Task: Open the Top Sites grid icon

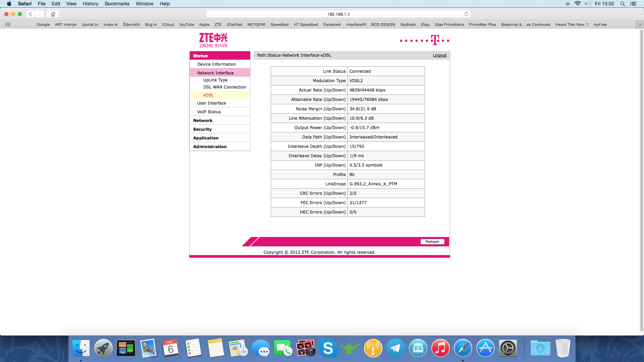Action: pos(8,24)
